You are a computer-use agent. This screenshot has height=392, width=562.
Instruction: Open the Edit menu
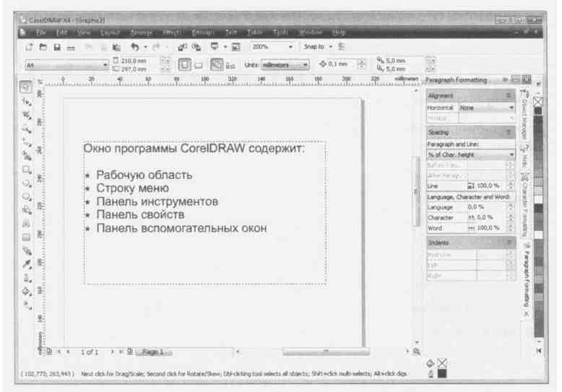[61, 32]
